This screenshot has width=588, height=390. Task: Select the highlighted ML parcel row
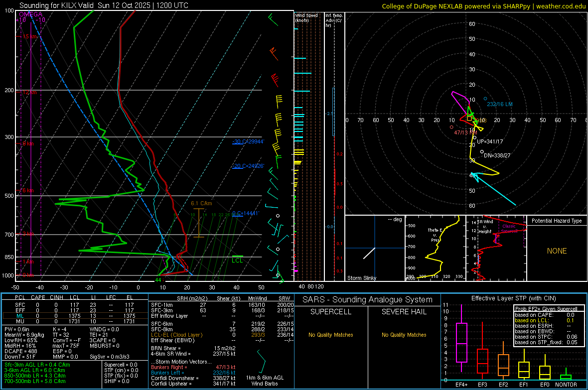(x=75, y=316)
